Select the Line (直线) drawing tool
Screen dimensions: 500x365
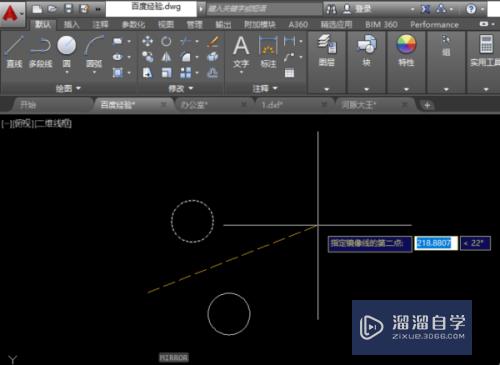click(x=14, y=51)
